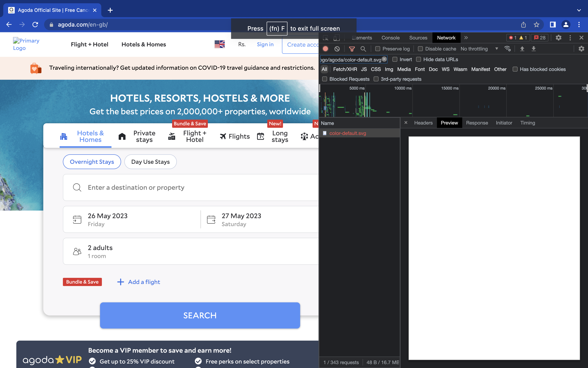The image size is (588, 368).
Task: Open the Rs. currency selector
Action: tap(242, 44)
